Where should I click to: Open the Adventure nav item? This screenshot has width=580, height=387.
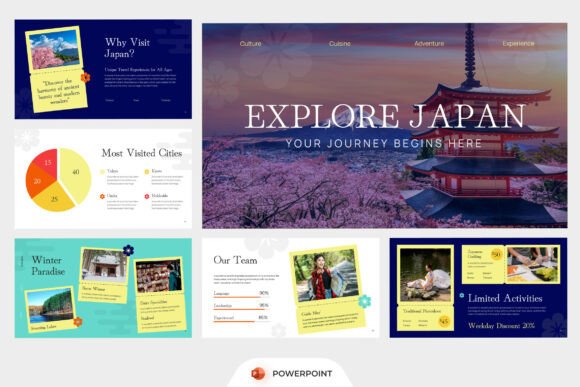[429, 44]
